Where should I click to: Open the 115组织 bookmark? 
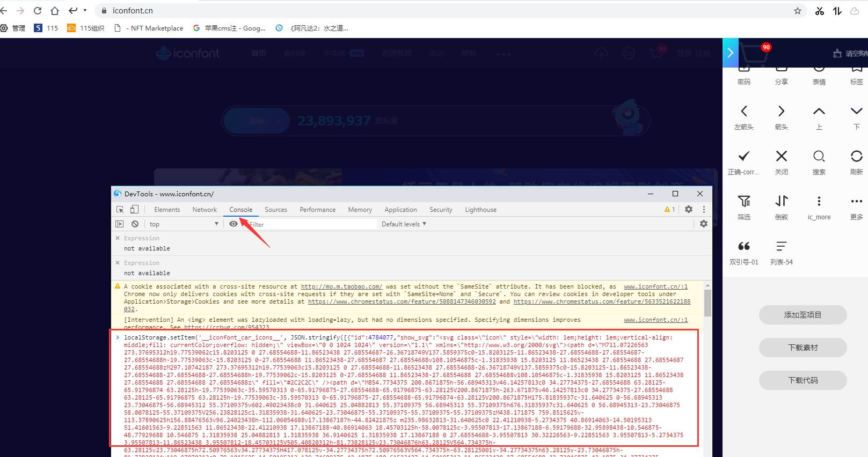pos(85,28)
